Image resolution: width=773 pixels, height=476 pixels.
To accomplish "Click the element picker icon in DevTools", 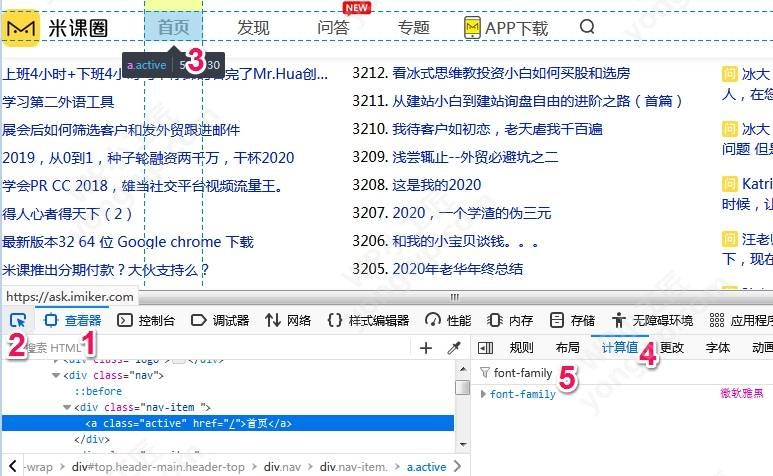I will (x=18, y=321).
